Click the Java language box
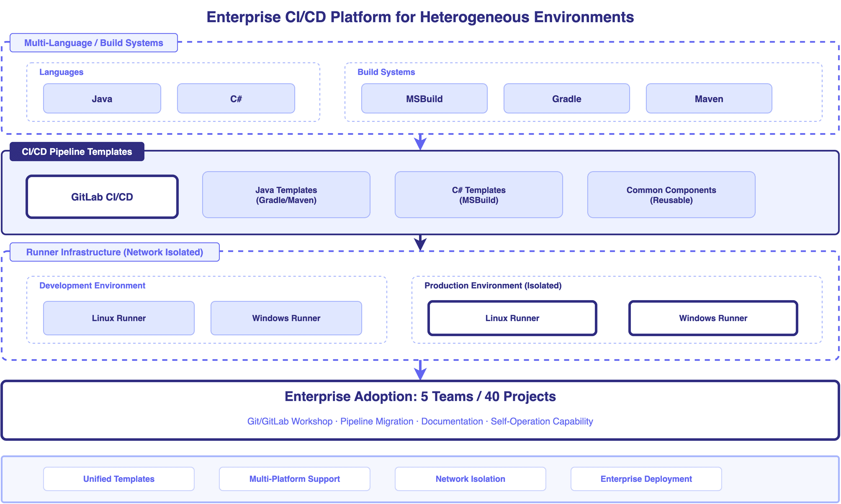The image size is (841, 504). (x=102, y=99)
